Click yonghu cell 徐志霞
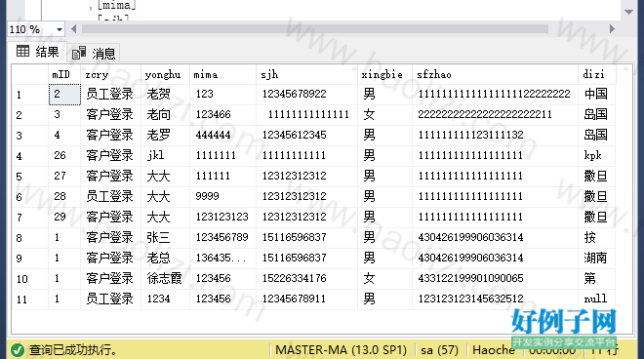The image size is (644, 359). click(166, 279)
